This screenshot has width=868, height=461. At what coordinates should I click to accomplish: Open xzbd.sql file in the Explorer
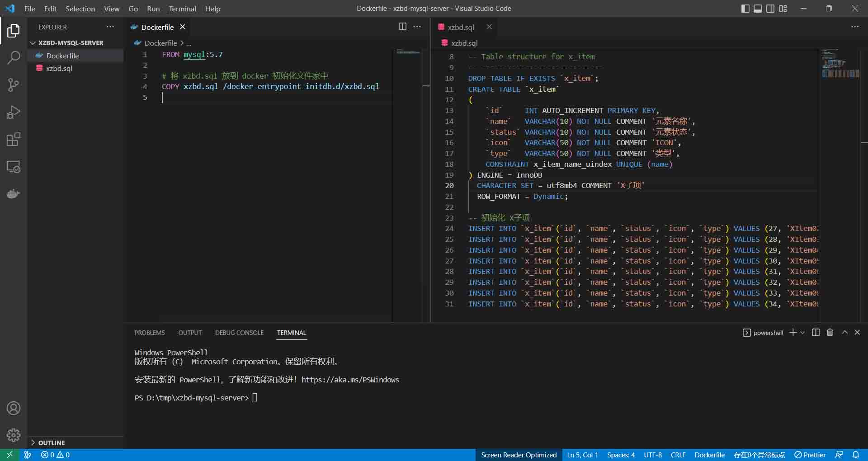point(59,68)
